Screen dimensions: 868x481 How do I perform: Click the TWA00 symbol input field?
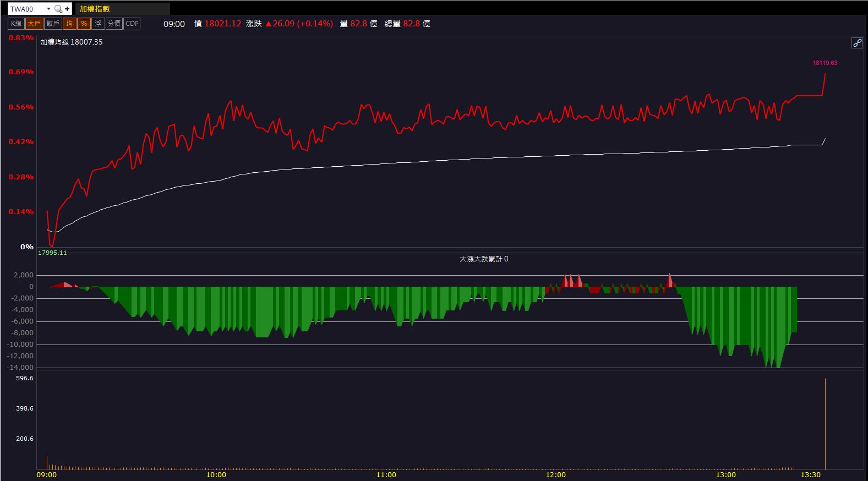coord(26,9)
